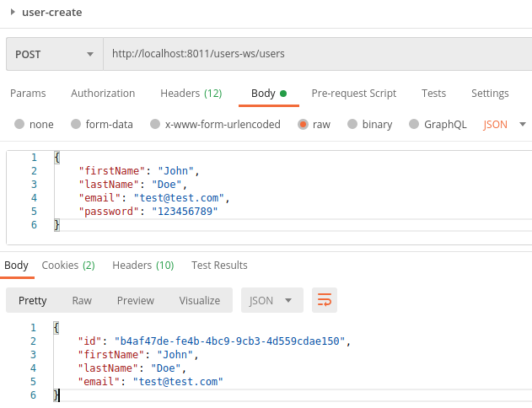Click the request URL input field
The image size is (532, 408).
tap(317, 54)
